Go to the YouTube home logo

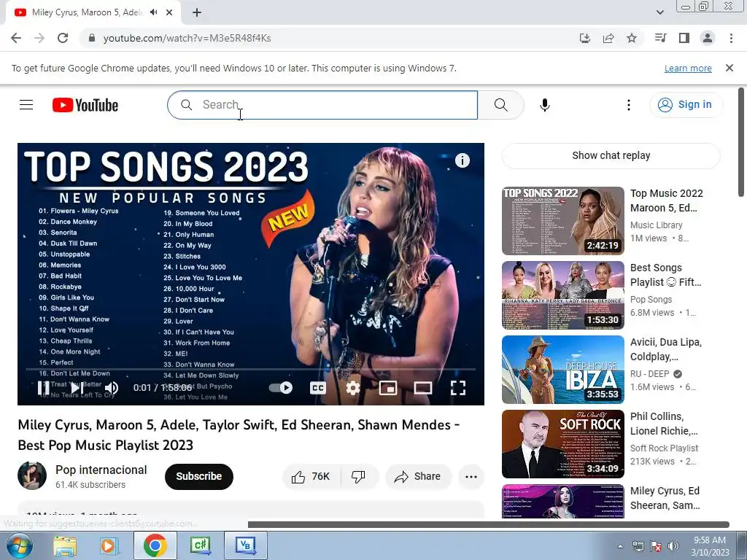pyautogui.click(x=85, y=105)
